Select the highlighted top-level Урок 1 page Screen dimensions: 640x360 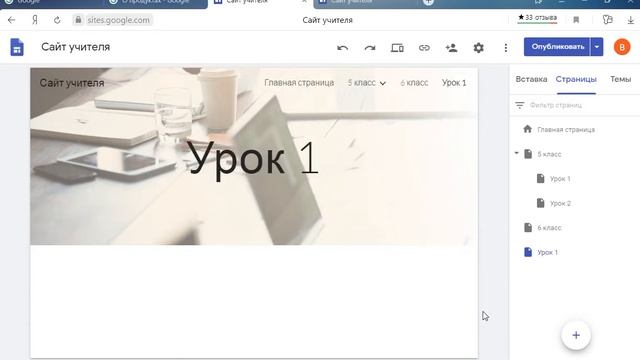point(547,252)
